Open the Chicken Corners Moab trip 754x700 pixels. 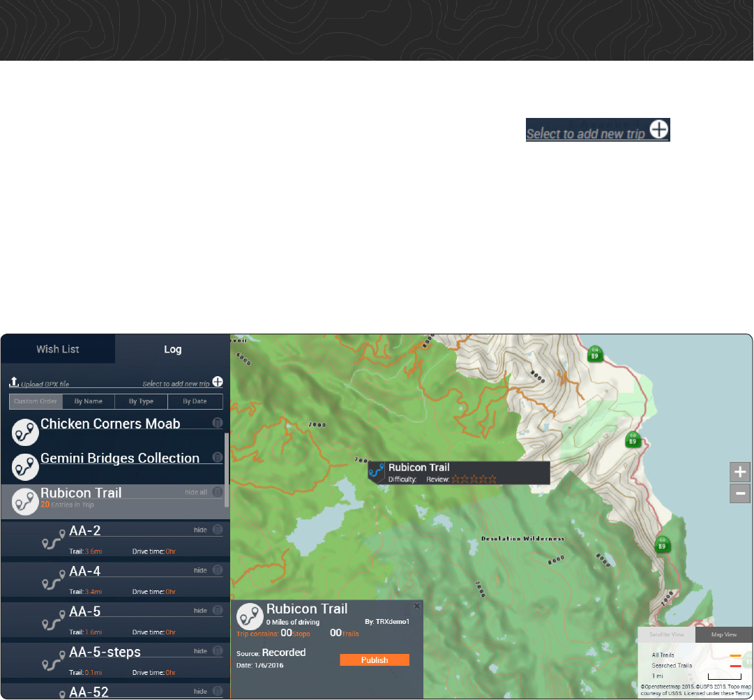pyautogui.click(x=110, y=424)
